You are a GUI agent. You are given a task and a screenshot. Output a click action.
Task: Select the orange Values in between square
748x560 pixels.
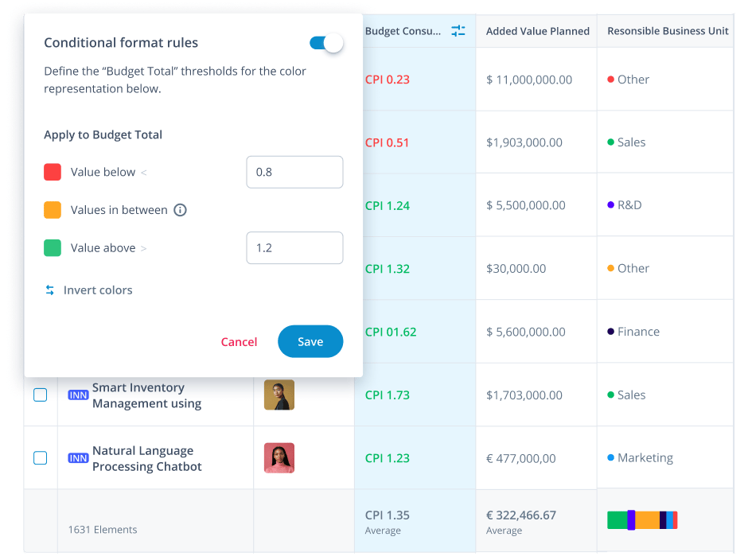(50, 210)
